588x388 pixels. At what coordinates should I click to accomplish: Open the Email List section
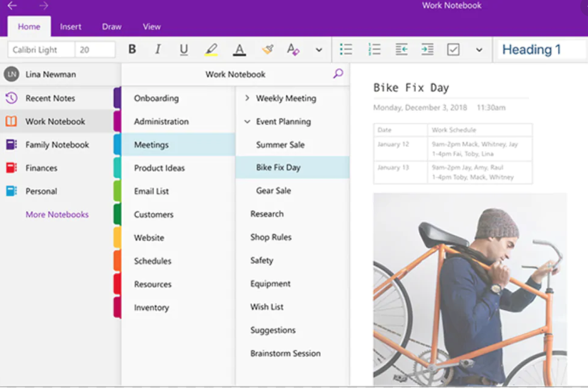click(x=179, y=191)
